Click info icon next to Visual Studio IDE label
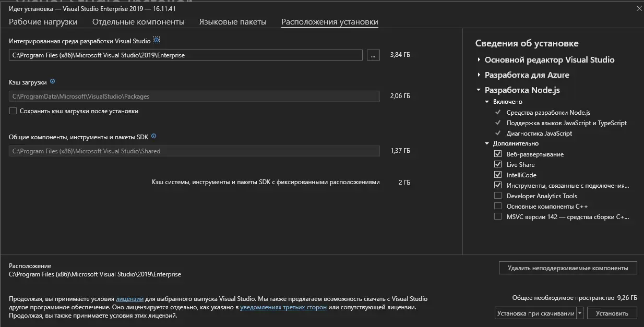Screen dimensions: 644x327 [x=156, y=41]
